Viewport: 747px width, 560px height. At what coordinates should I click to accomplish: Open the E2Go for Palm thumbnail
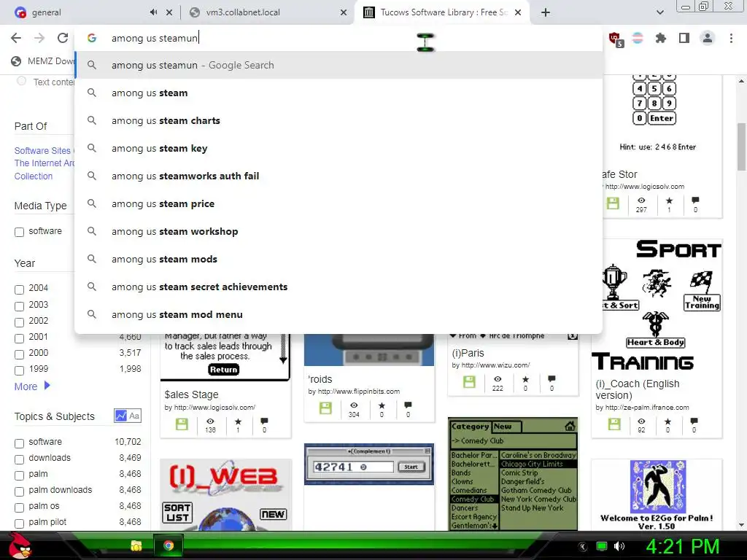tap(657, 495)
